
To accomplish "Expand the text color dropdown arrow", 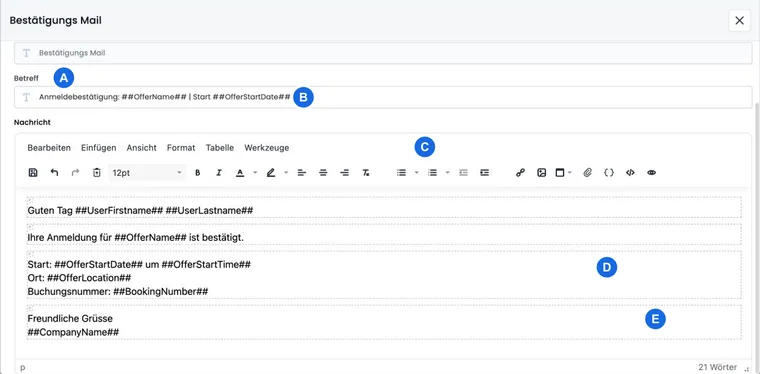I will coord(255,172).
